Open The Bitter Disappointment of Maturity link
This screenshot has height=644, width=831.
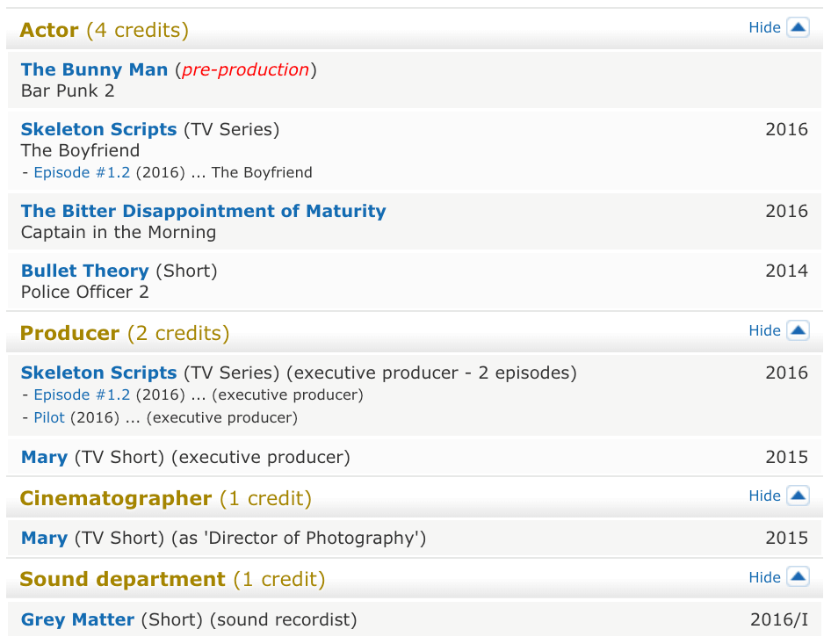[x=204, y=211]
